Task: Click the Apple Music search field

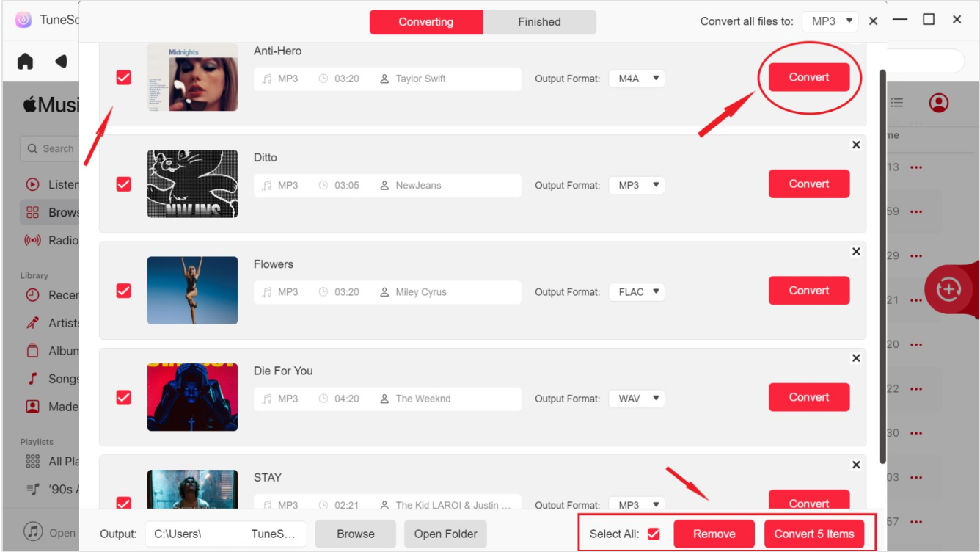Action: [50, 148]
